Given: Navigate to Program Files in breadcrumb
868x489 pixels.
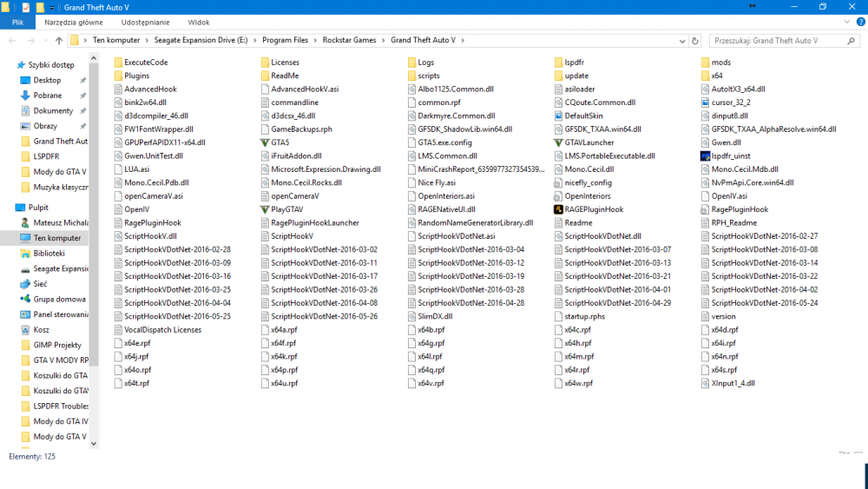Looking at the screenshot, I should [x=285, y=41].
